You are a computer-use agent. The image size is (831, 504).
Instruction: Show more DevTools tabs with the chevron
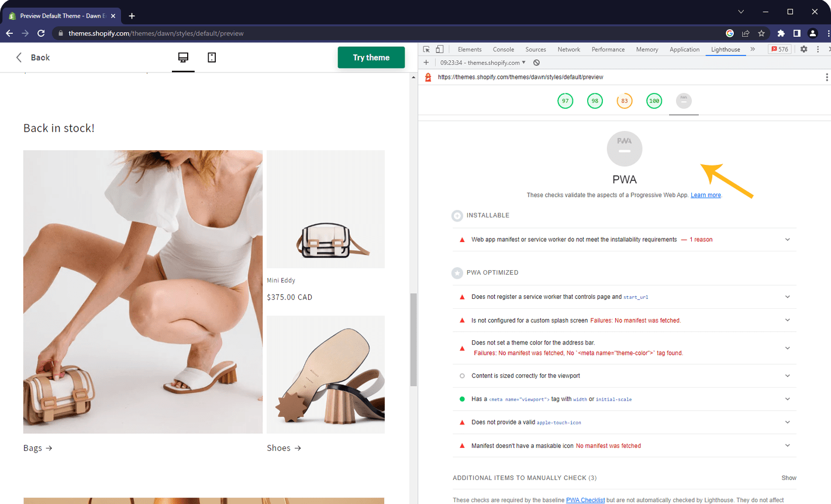[x=753, y=50]
